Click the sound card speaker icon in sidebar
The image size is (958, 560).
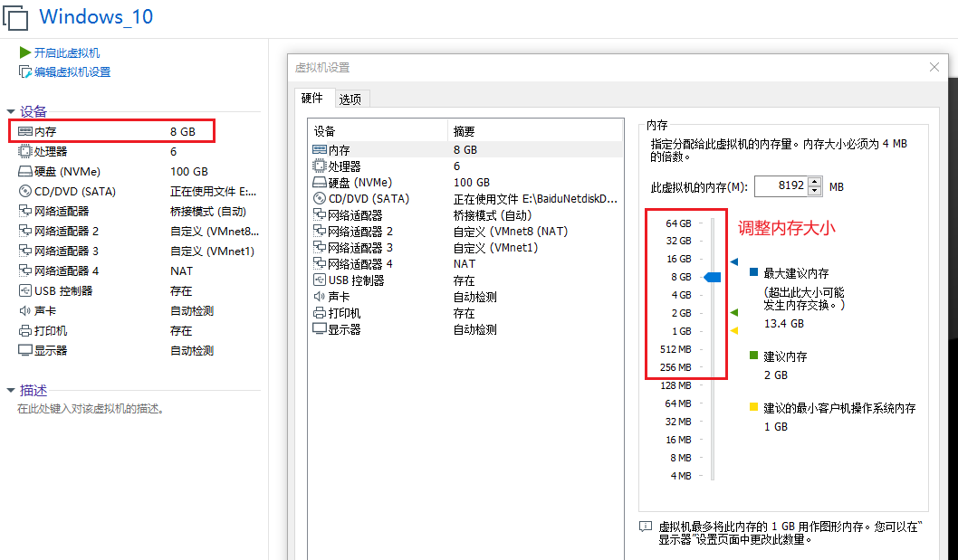25,311
